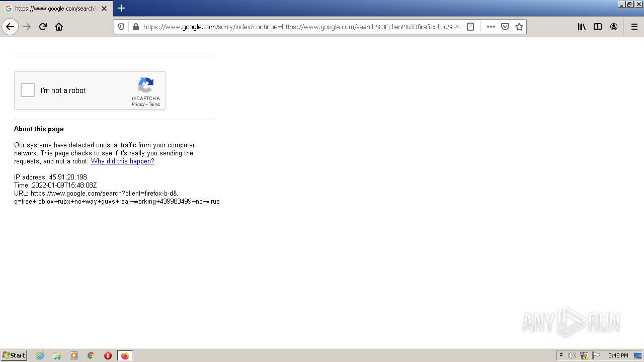Toggle reader view in address bar
644x362 pixels.
(470, 27)
